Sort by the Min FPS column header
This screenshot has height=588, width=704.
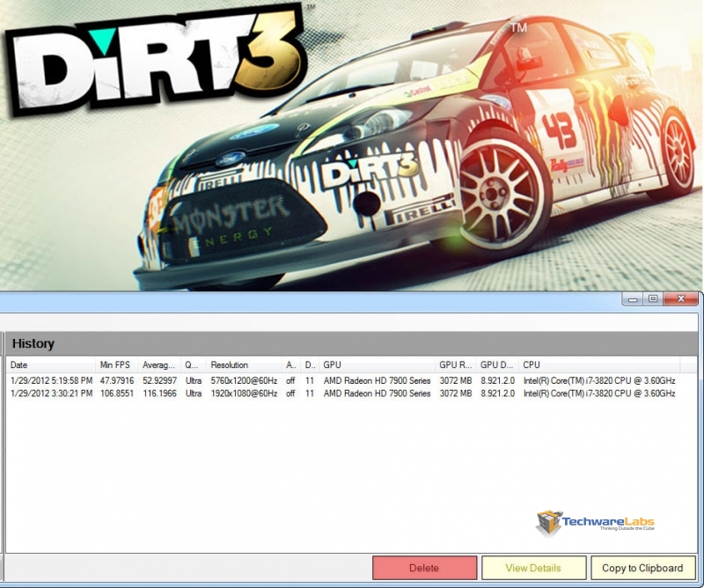[116, 364]
